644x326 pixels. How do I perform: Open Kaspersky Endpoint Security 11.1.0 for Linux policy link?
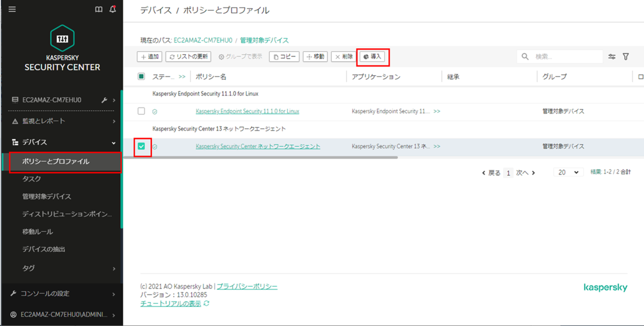coord(247,111)
